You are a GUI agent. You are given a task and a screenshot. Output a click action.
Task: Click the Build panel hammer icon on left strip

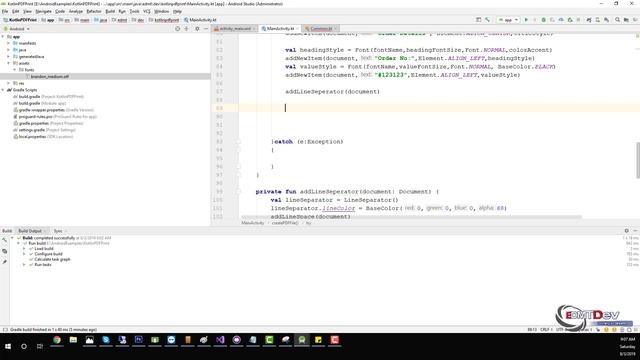tap(4, 240)
